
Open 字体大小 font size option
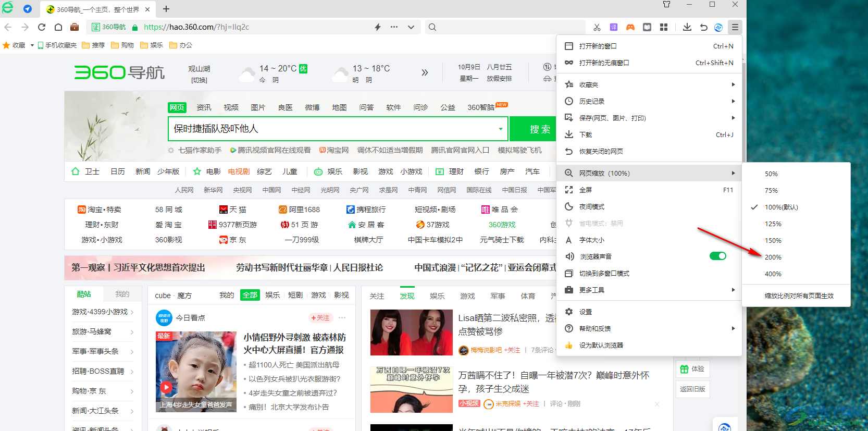point(649,240)
